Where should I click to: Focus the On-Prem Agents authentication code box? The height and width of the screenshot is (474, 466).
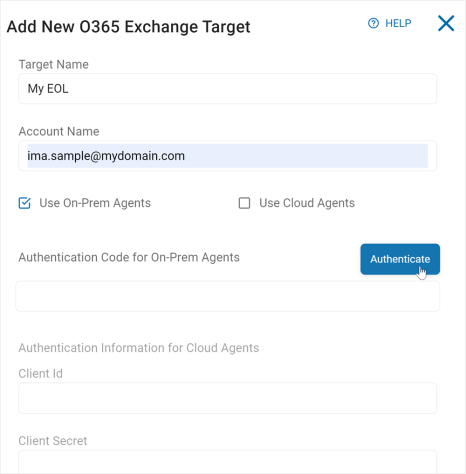228,296
